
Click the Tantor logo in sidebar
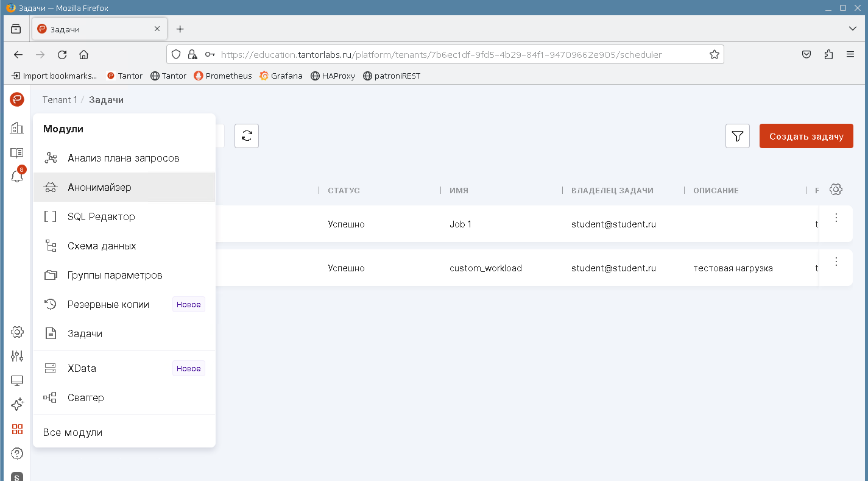pyautogui.click(x=17, y=99)
